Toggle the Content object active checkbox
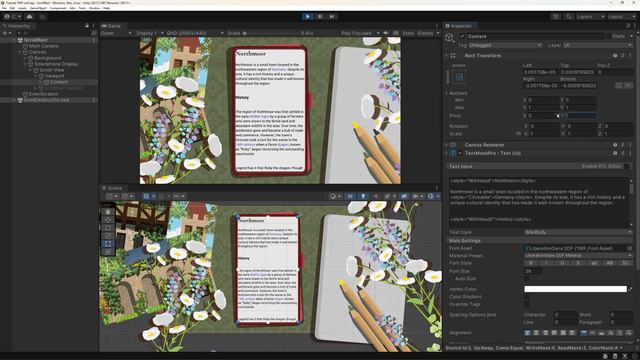The image size is (640, 360). [x=462, y=36]
